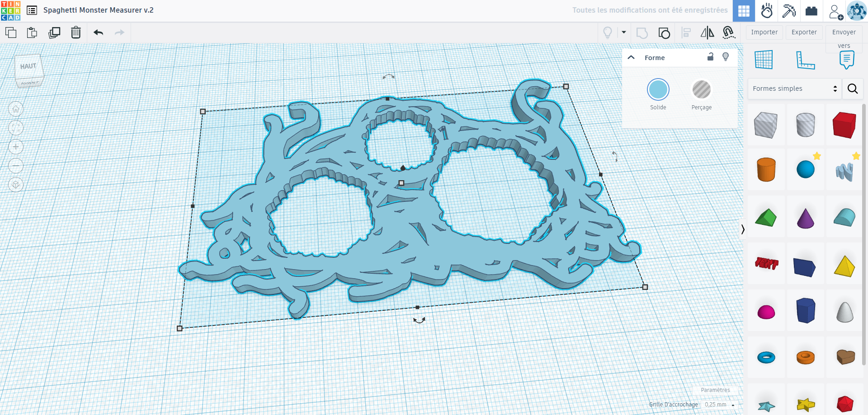Open the Tinkercad home logo
868x415 pixels.
[11, 10]
